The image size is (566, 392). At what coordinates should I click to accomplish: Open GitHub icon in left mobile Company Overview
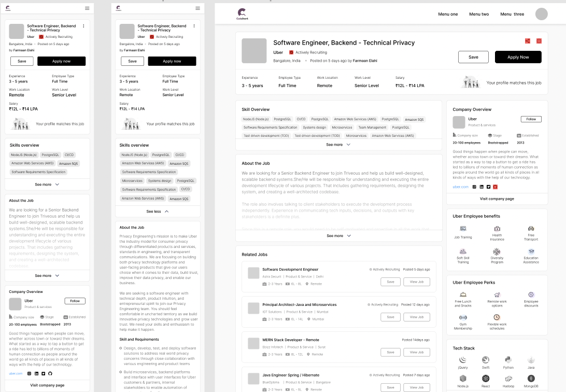(50, 373)
